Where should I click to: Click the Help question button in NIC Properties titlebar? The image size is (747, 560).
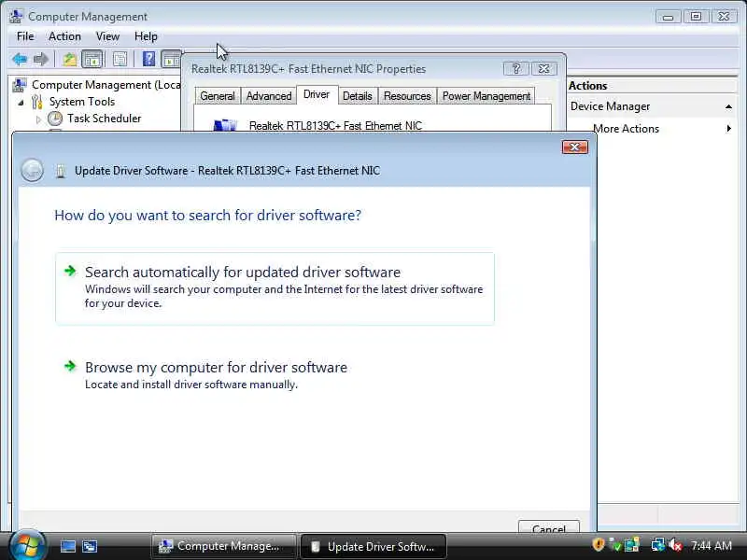pyautogui.click(x=516, y=68)
